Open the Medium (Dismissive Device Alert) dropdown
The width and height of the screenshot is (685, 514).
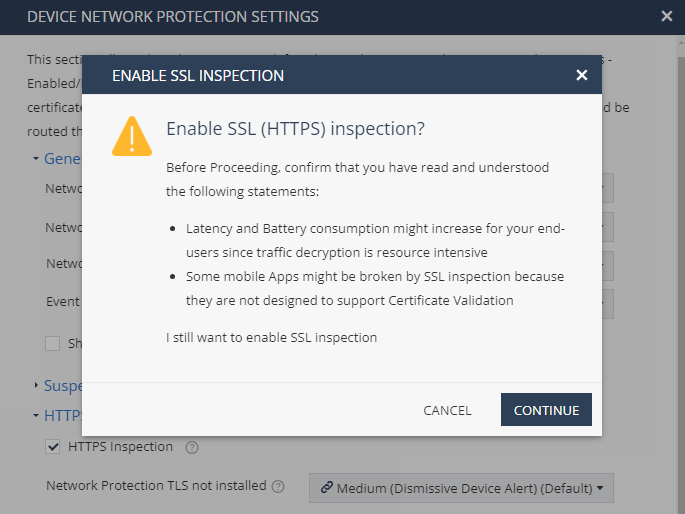pos(461,488)
